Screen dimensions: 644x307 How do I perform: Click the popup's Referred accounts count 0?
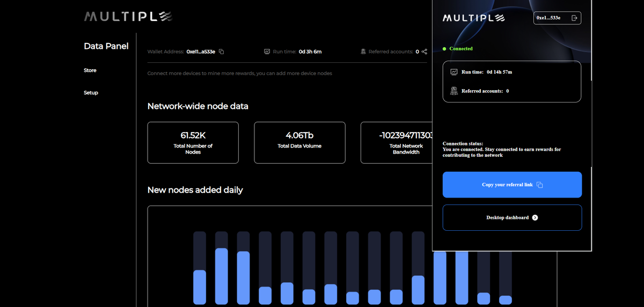[508, 91]
